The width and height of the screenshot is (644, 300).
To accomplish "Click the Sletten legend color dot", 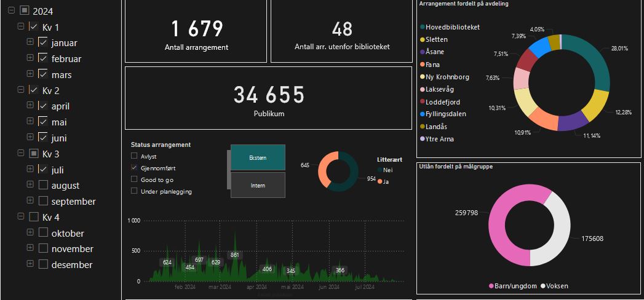I will [x=422, y=40].
